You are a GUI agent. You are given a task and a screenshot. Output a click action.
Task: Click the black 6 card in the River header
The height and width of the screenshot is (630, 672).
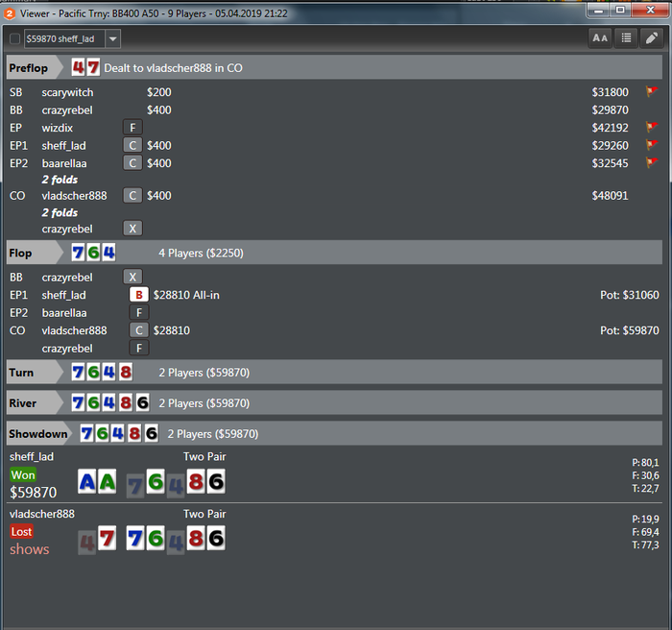point(142,402)
